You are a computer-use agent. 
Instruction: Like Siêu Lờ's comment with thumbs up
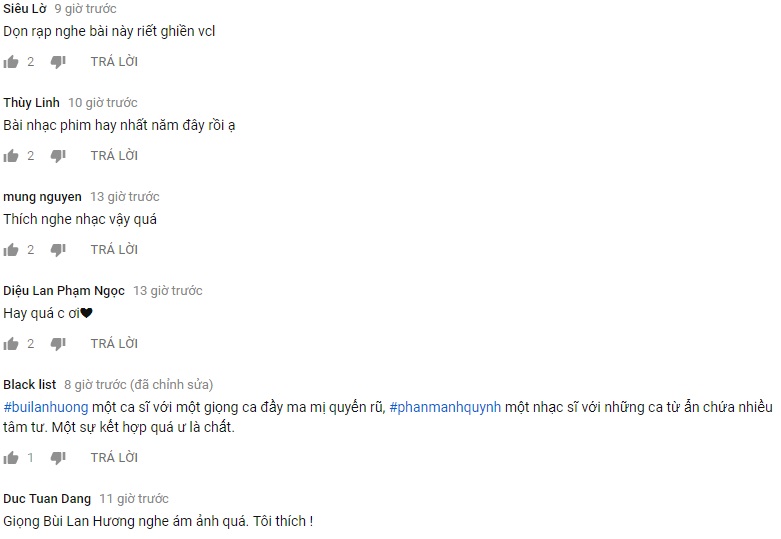pos(10,62)
